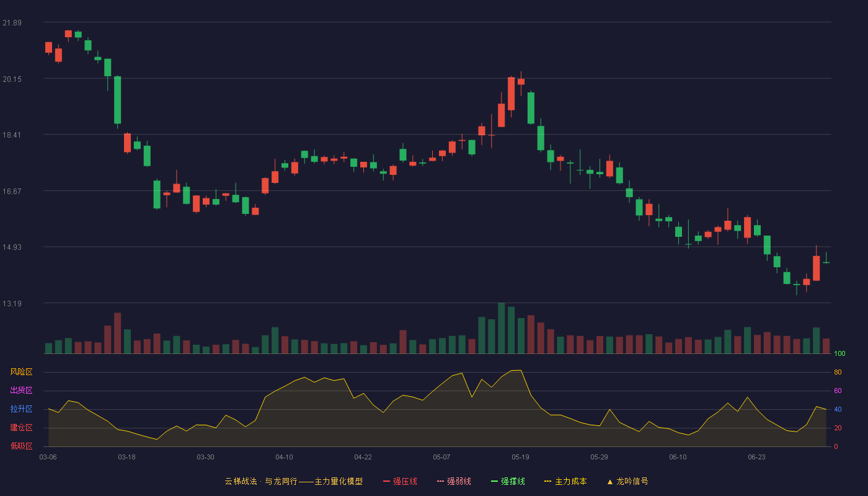Click the 低吸区 zone label

pos(21,446)
